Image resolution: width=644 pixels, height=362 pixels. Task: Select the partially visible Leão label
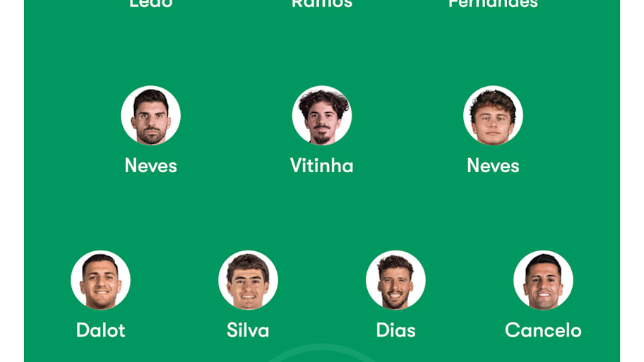pos(150,4)
